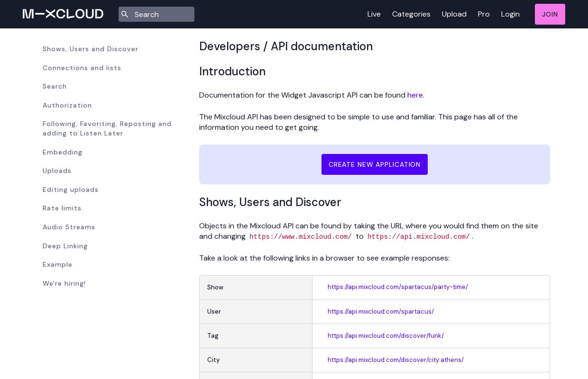The image size is (588, 379).
Task: Click the pink JOIN button
Action: coord(550,14)
